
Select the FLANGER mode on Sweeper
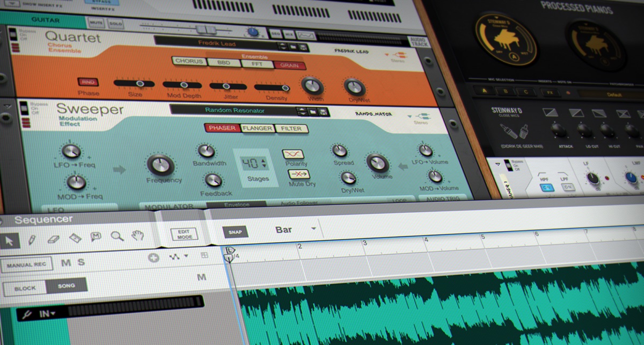coord(258,128)
